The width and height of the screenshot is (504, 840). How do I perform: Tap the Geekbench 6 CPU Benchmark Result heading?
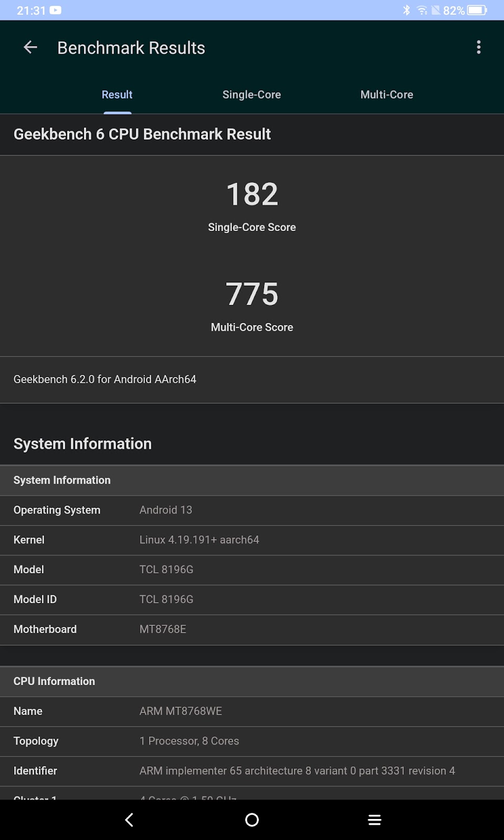pyautogui.click(x=142, y=134)
